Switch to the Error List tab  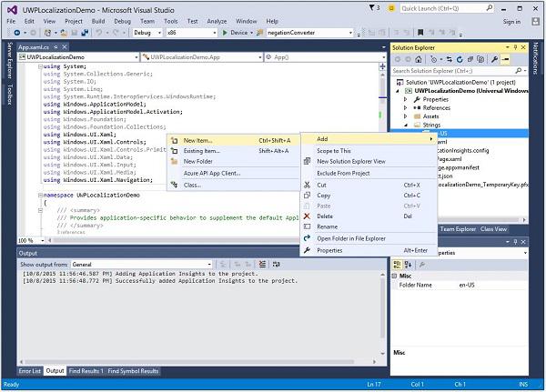pyautogui.click(x=30, y=371)
